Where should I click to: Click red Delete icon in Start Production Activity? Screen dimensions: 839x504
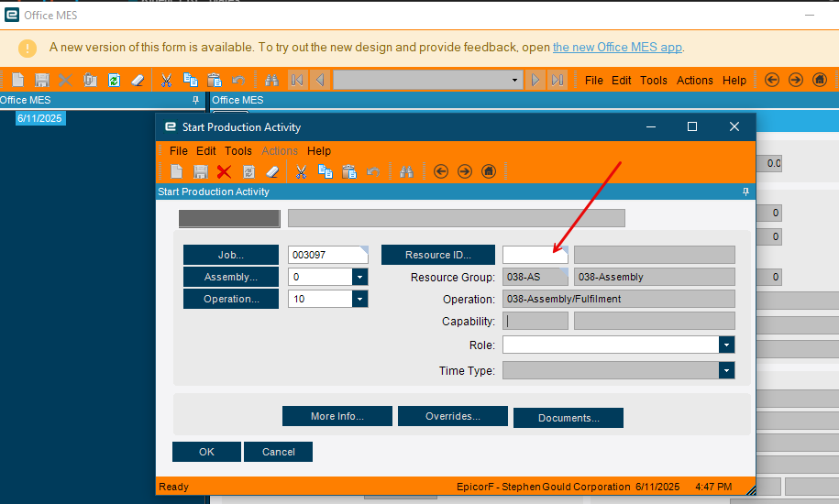(225, 171)
